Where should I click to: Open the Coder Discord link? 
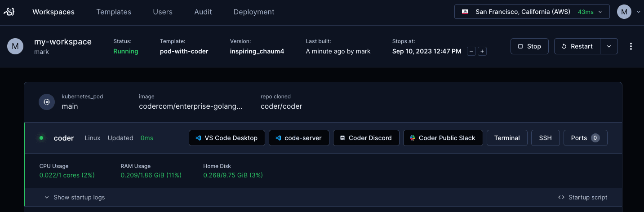coord(366,138)
